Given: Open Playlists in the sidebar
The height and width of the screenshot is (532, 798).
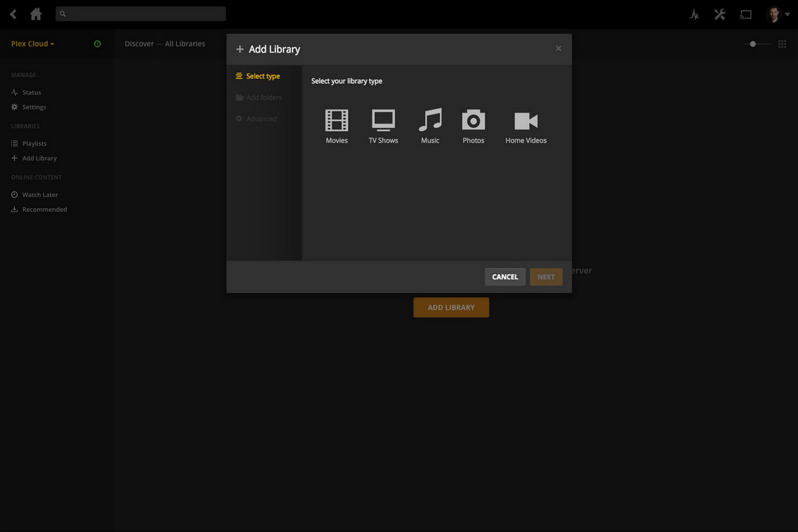Looking at the screenshot, I should click(x=28, y=144).
